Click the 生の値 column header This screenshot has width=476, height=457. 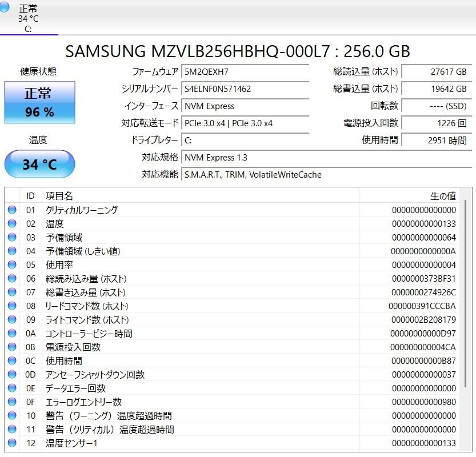click(x=409, y=196)
